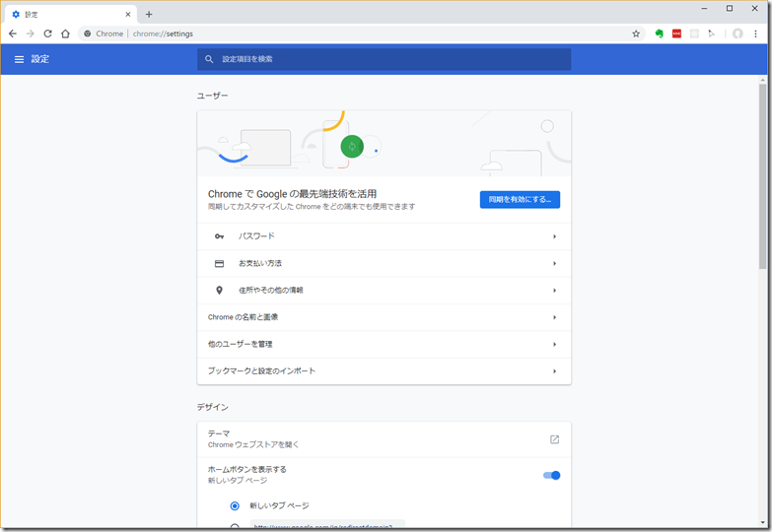Expand 住所やその他の情報 row arrow
Image resolution: width=772 pixels, height=532 pixels.
(x=554, y=291)
